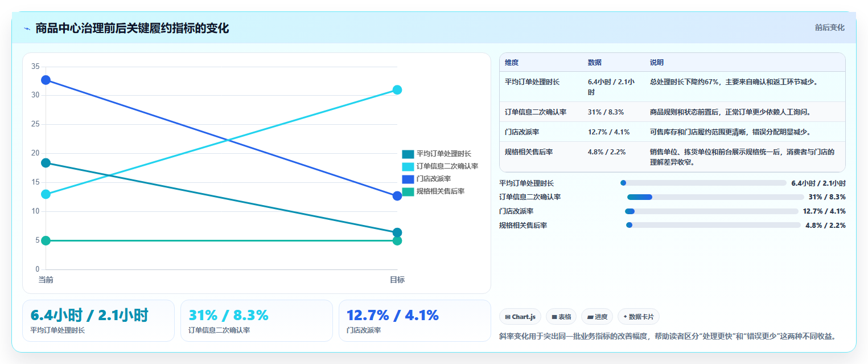
Task: Click the 数据 column header
Action: pyautogui.click(x=595, y=63)
